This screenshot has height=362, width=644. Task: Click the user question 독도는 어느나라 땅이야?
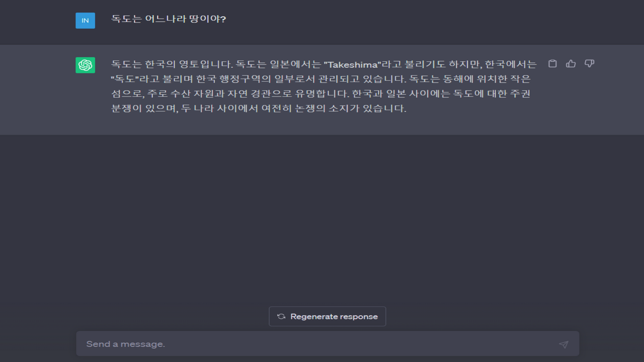(169, 19)
